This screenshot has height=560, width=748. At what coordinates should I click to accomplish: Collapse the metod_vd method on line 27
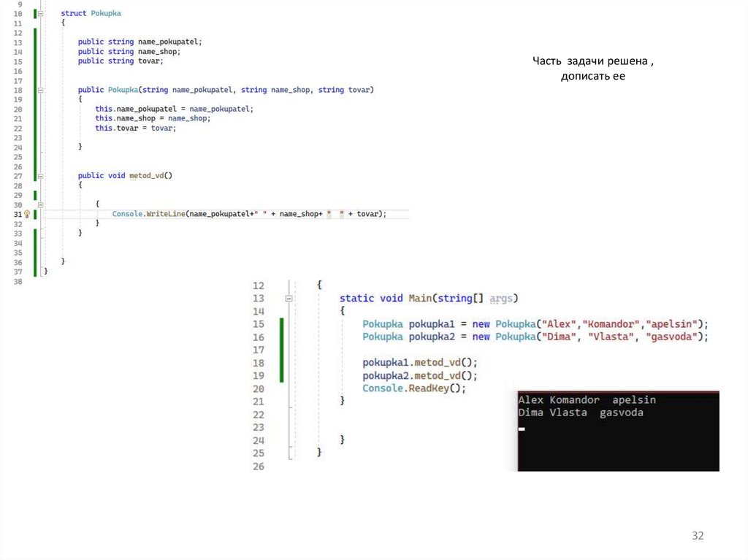pyautogui.click(x=41, y=176)
